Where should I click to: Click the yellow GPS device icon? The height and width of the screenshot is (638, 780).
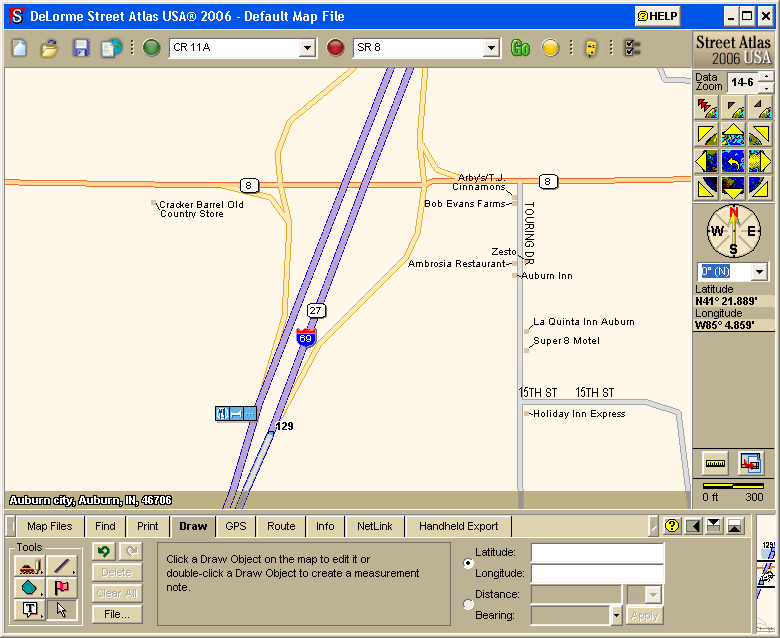[590, 48]
